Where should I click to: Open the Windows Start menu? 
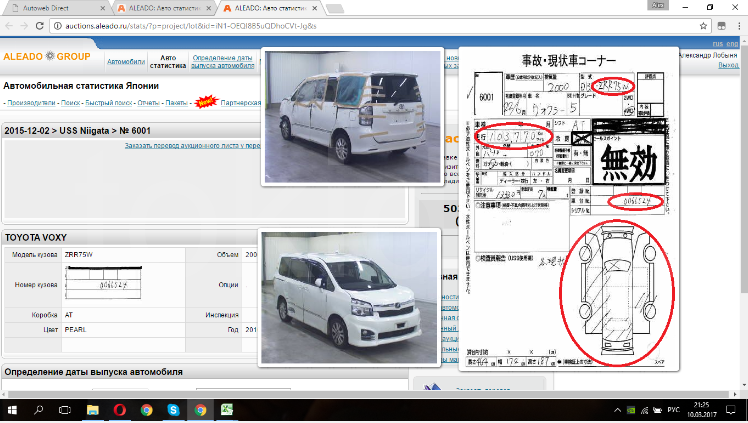click(12, 410)
